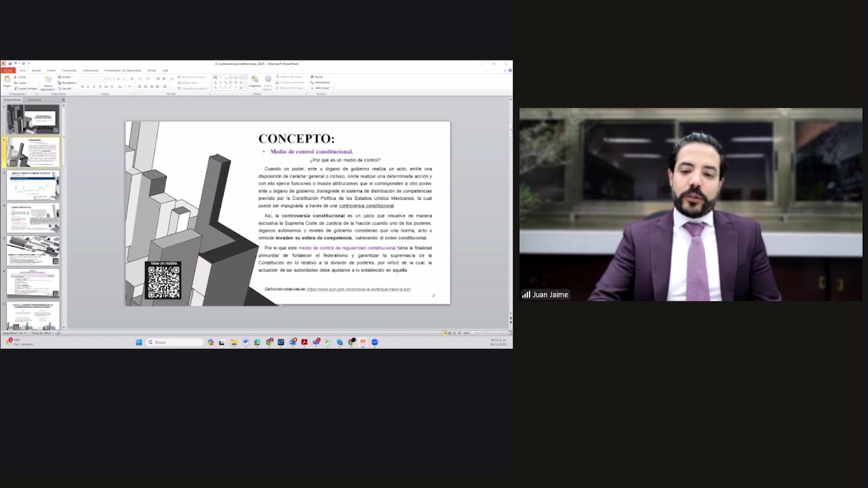
Task: Open the Reemplazar dropdown
Action: pyautogui.click(x=322, y=82)
